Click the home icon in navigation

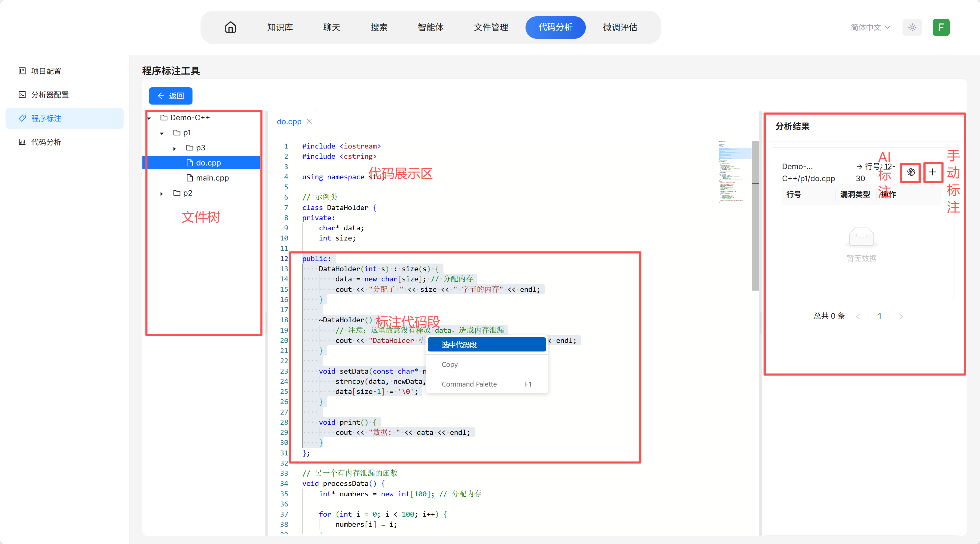[231, 27]
